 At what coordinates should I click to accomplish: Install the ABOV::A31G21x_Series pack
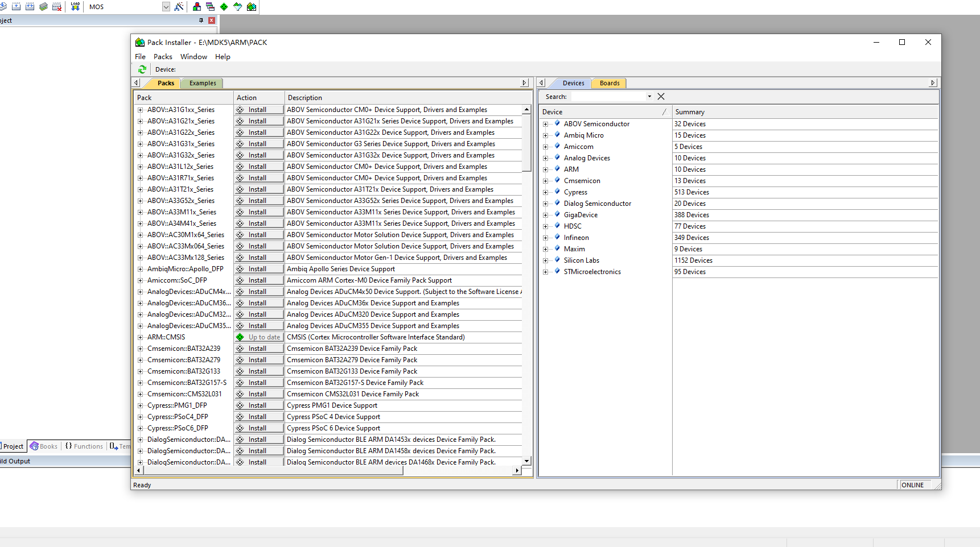(259, 121)
